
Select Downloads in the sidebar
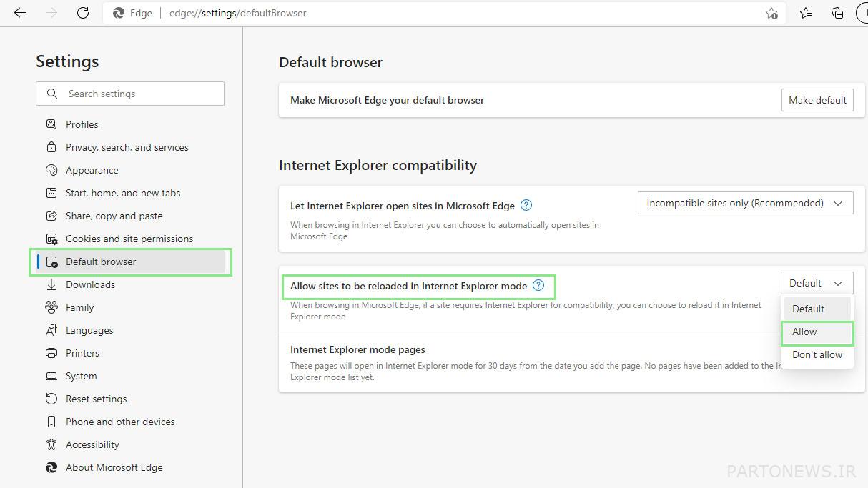tap(90, 284)
